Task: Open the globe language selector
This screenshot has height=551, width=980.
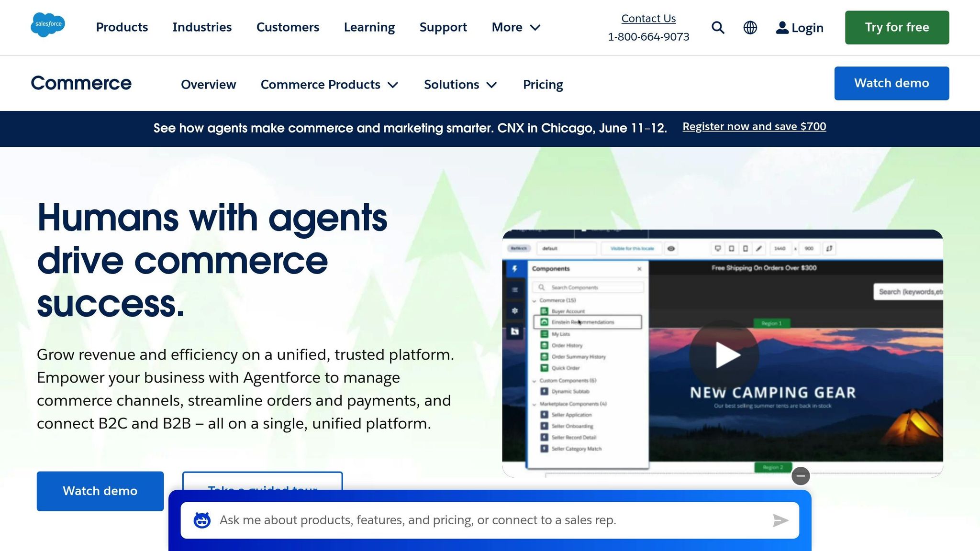Action: (750, 28)
